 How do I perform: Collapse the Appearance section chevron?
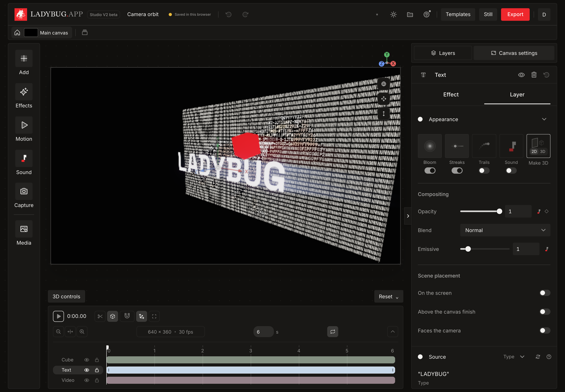pyautogui.click(x=544, y=119)
